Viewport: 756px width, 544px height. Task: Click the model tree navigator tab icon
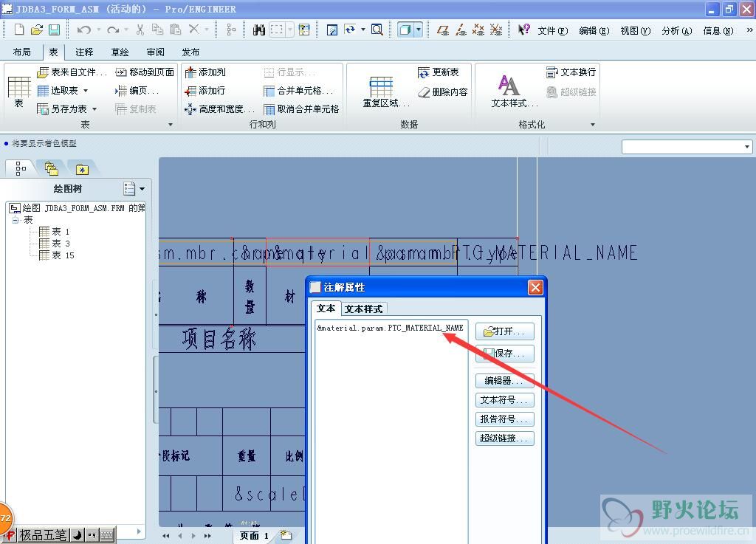[x=20, y=168]
